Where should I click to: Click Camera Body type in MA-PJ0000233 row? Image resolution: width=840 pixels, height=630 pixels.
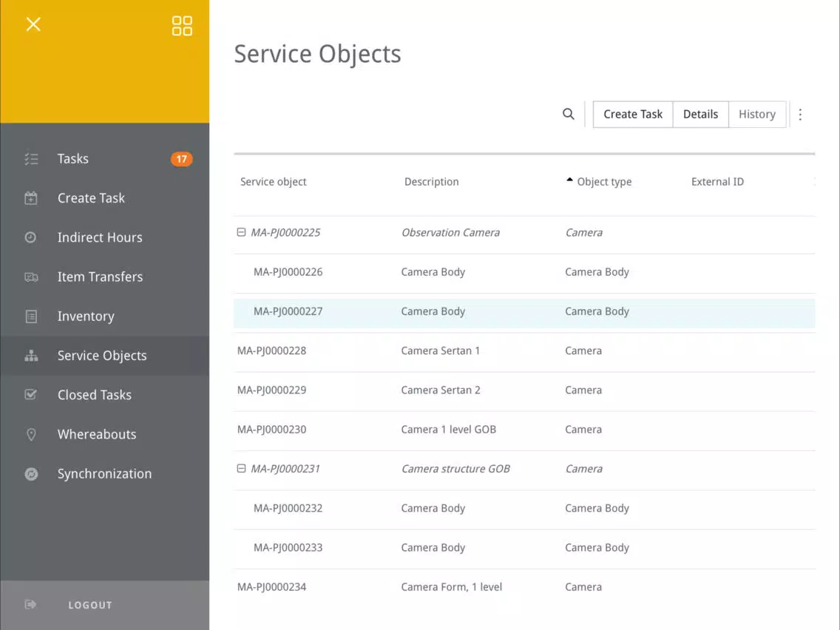597,547
